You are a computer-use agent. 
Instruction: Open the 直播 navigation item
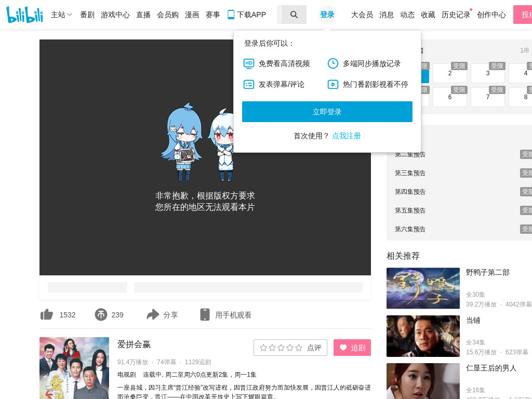143,15
